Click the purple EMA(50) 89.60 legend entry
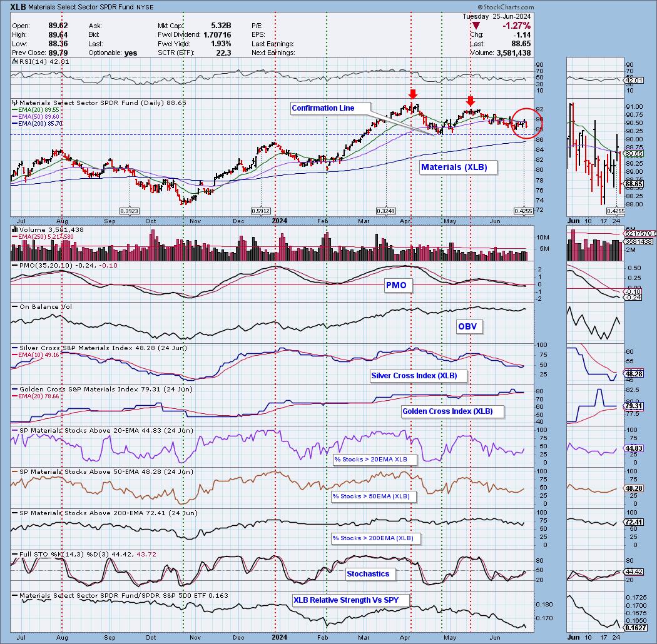Viewport: 657px width, 644px height. click(36, 116)
